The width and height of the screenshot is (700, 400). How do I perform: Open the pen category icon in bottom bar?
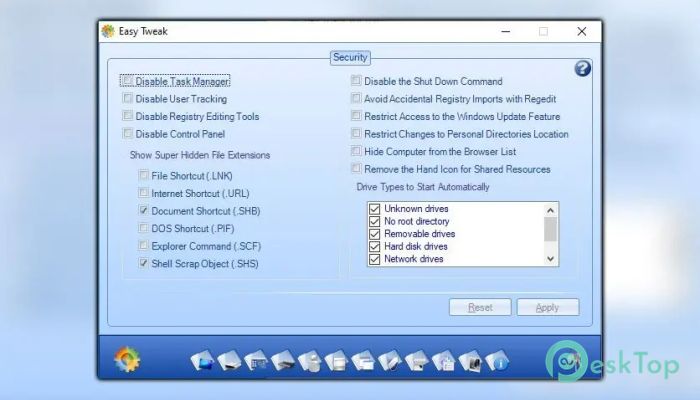coord(390,361)
